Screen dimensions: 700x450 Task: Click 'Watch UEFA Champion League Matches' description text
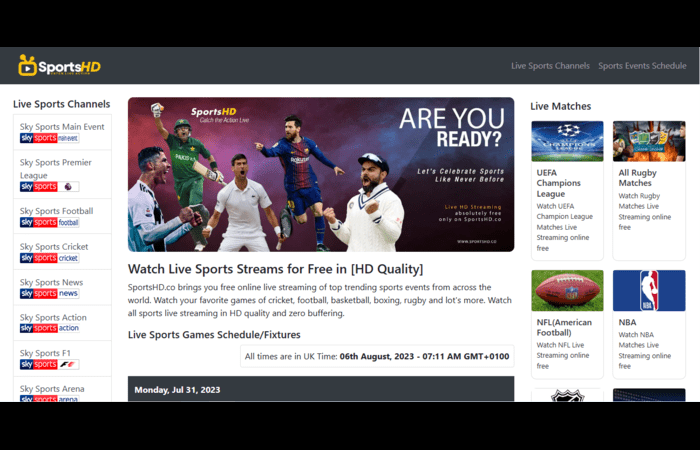point(564,227)
